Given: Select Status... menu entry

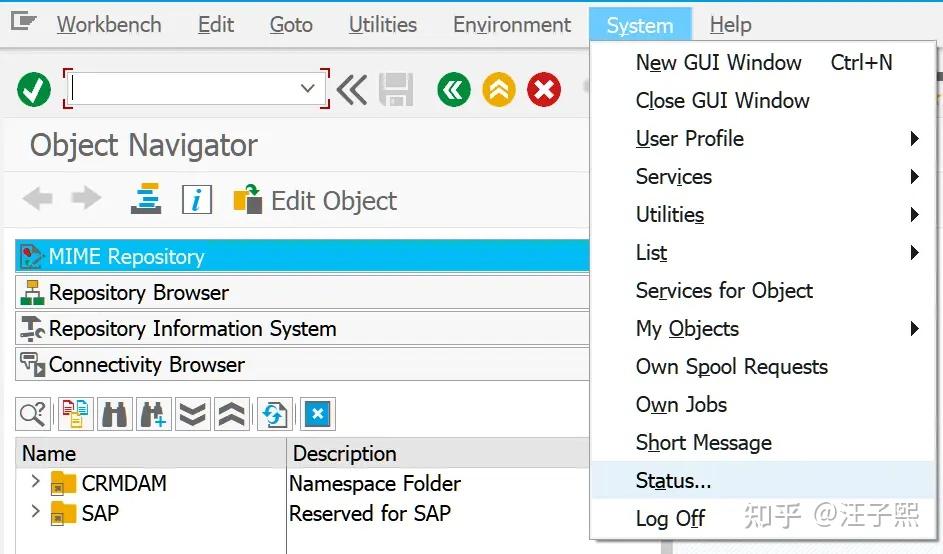Looking at the screenshot, I should pos(763,480).
